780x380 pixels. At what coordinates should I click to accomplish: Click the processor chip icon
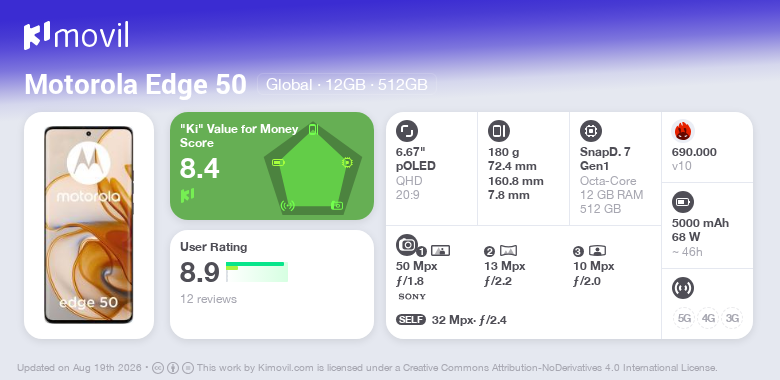point(591,131)
